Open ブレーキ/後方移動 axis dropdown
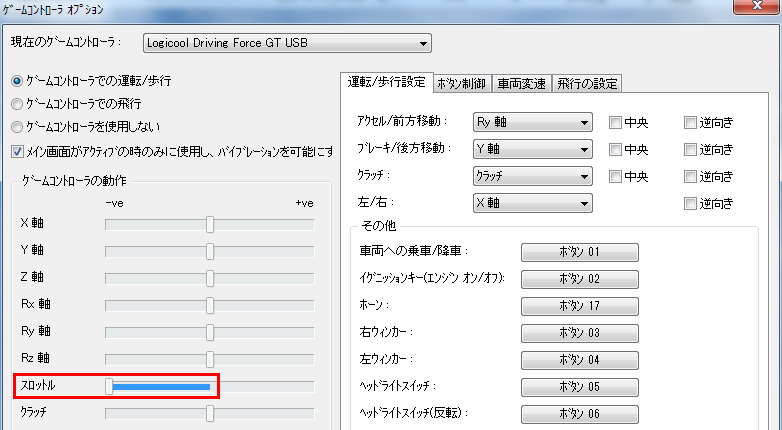This screenshot has width=782, height=430. coord(533,149)
